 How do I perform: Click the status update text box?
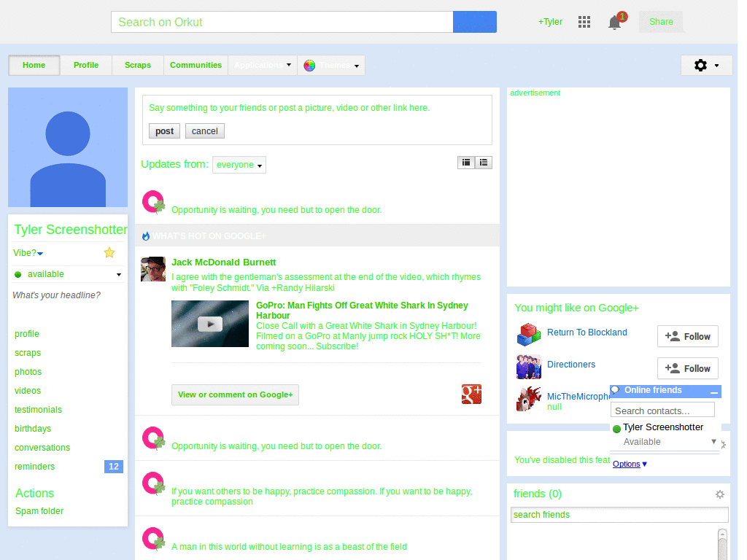click(x=317, y=108)
